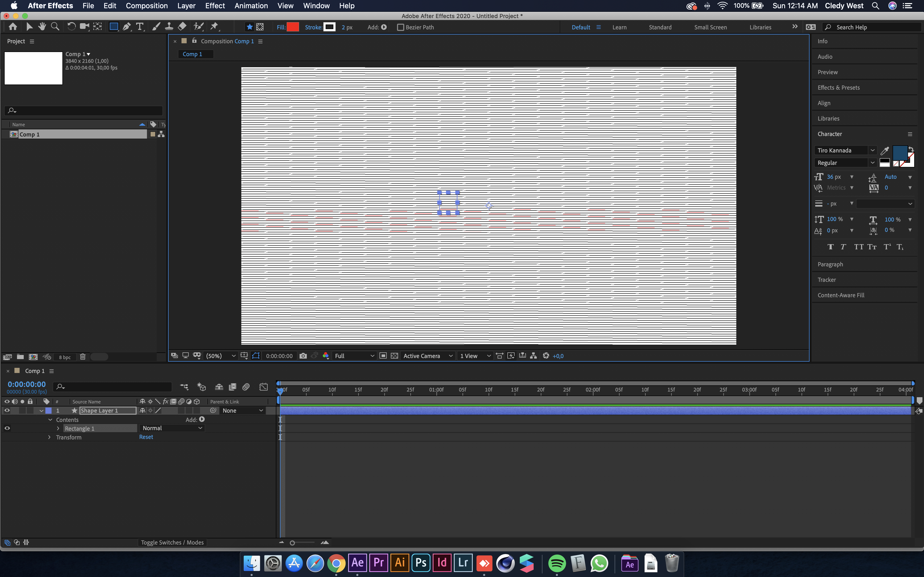Select the Zoom tool
This screenshot has height=577, width=924.
[x=55, y=26]
